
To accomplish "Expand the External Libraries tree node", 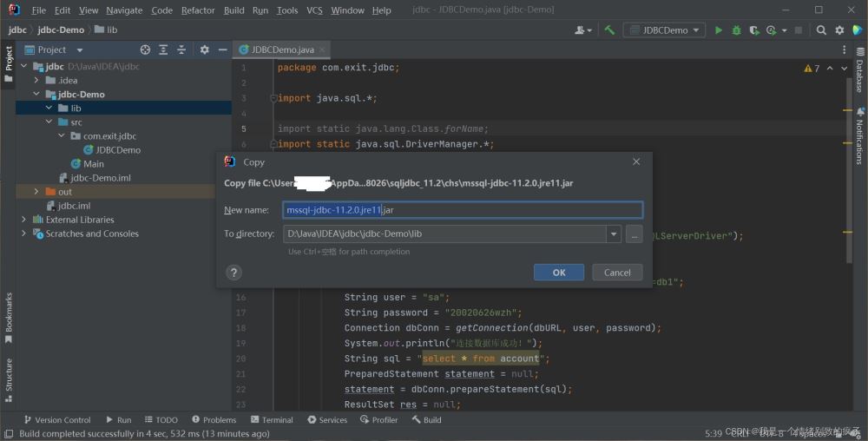I will click(23, 220).
